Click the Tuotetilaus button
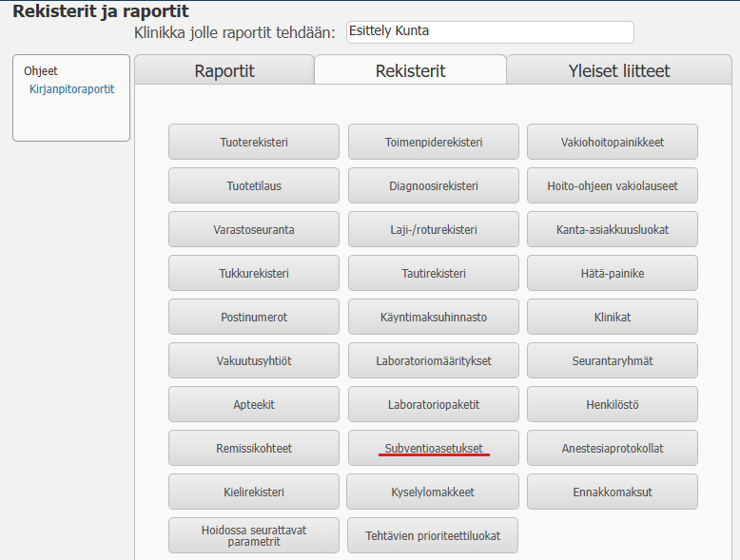This screenshot has width=740, height=560. pyautogui.click(x=253, y=186)
